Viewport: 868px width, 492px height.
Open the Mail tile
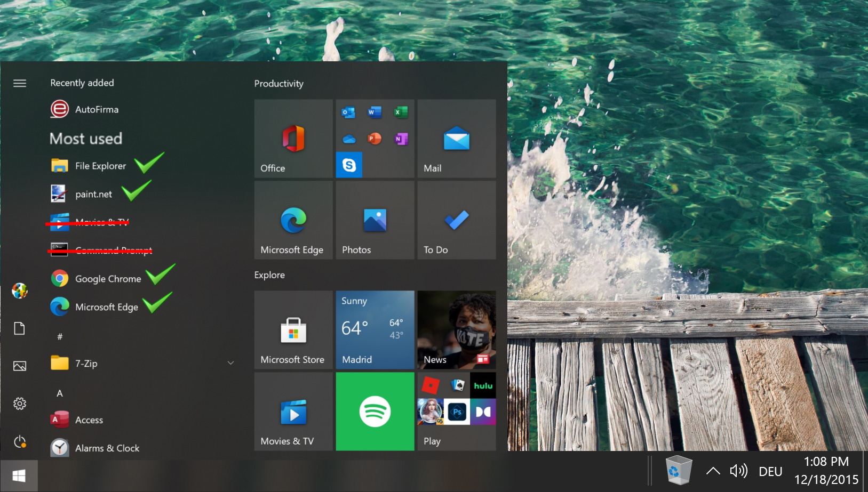pyautogui.click(x=457, y=139)
